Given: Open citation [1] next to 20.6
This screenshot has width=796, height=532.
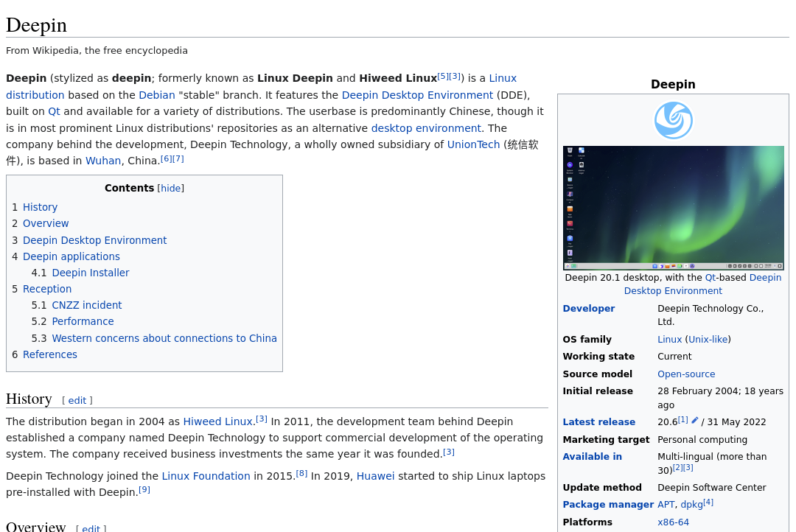Looking at the screenshot, I should pos(682,419).
